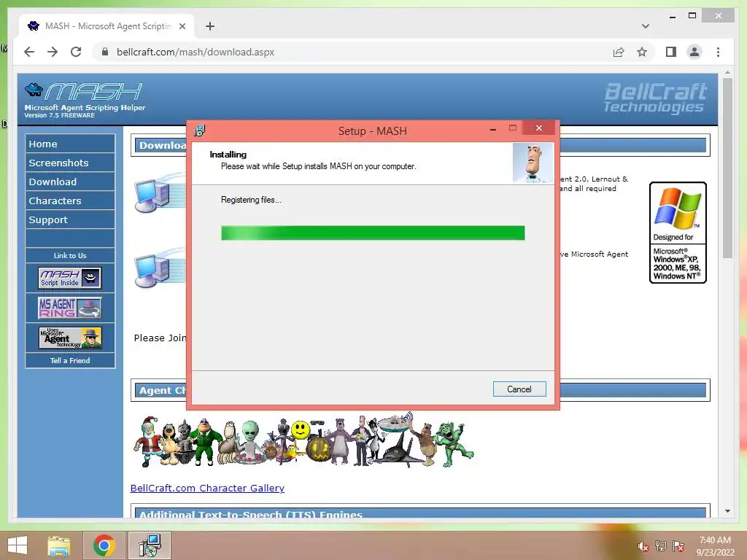The width and height of the screenshot is (747, 560).
Task: Open Action Center flag tray icon
Action: click(x=678, y=546)
